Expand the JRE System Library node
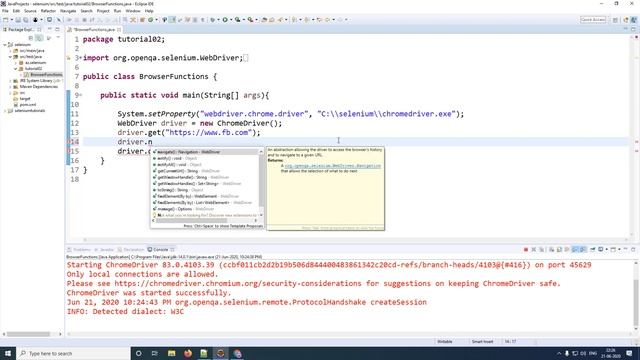640x360 pixels. 11,81
